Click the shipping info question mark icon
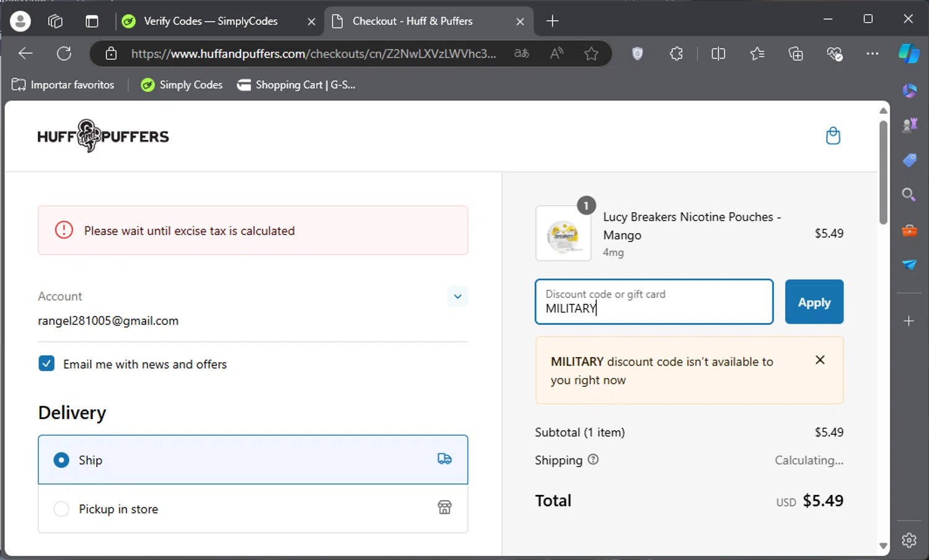The image size is (929, 560). coord(593,460)
